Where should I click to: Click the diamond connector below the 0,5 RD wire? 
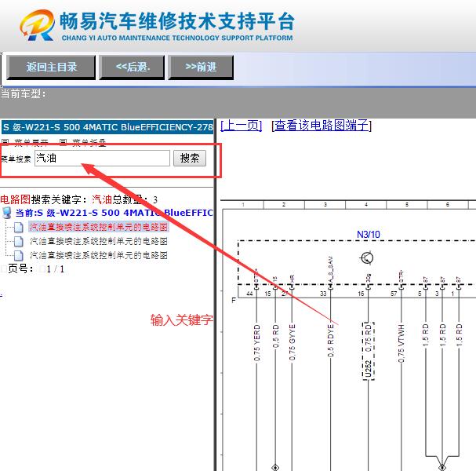(275, 467)
